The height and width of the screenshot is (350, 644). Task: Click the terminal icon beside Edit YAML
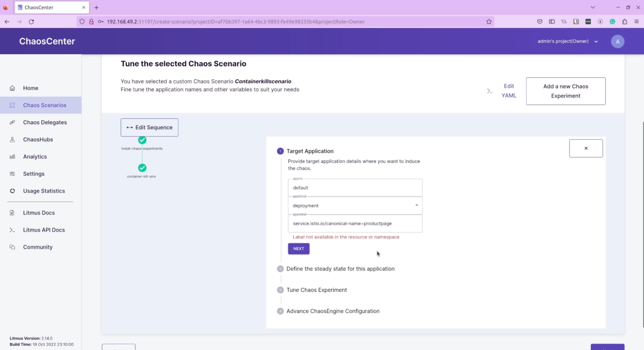(489, 91)
